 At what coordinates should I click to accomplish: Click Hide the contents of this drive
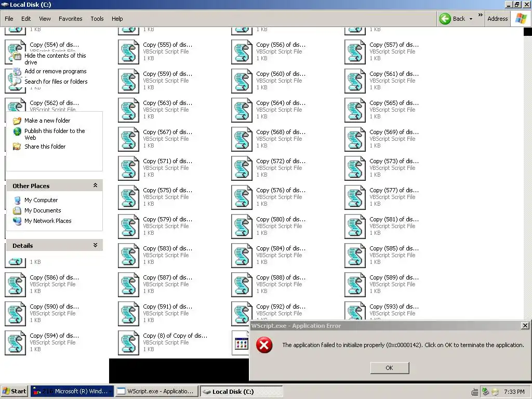[x=55, y=59]
